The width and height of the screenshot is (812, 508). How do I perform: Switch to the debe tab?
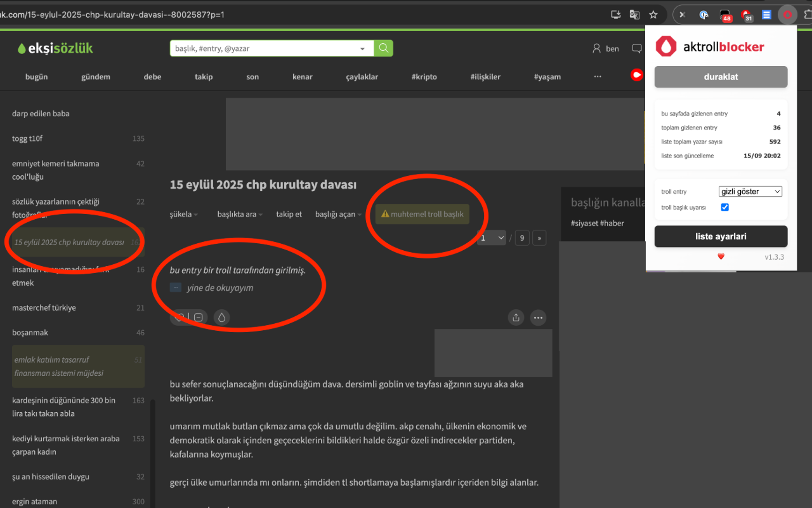tap(152, 77)
